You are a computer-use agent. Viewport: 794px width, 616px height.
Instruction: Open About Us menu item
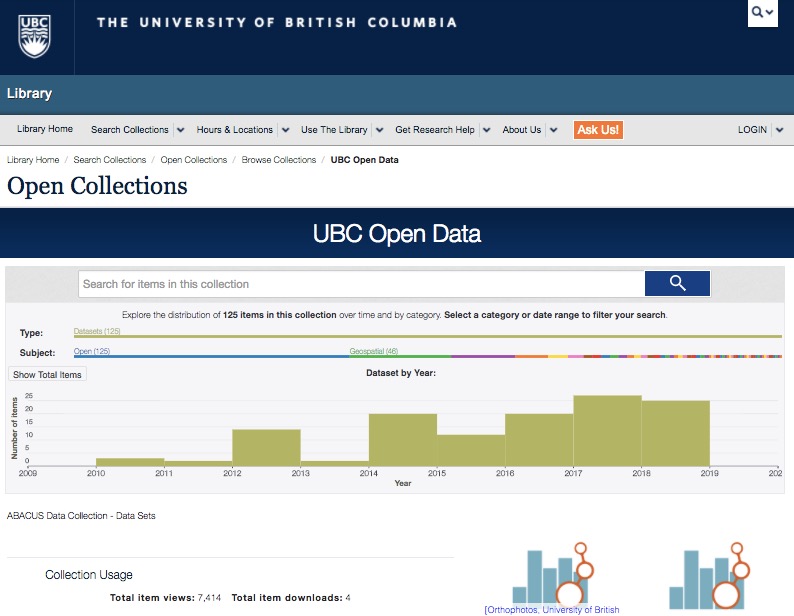[x=522, y=130]
